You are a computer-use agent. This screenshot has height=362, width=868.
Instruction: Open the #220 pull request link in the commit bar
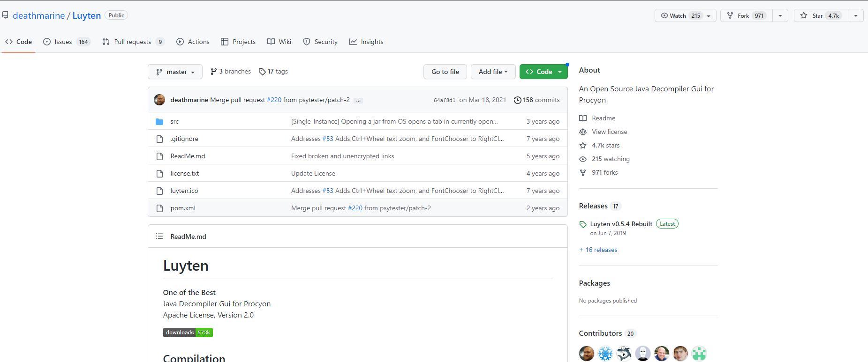pos(274,100)
